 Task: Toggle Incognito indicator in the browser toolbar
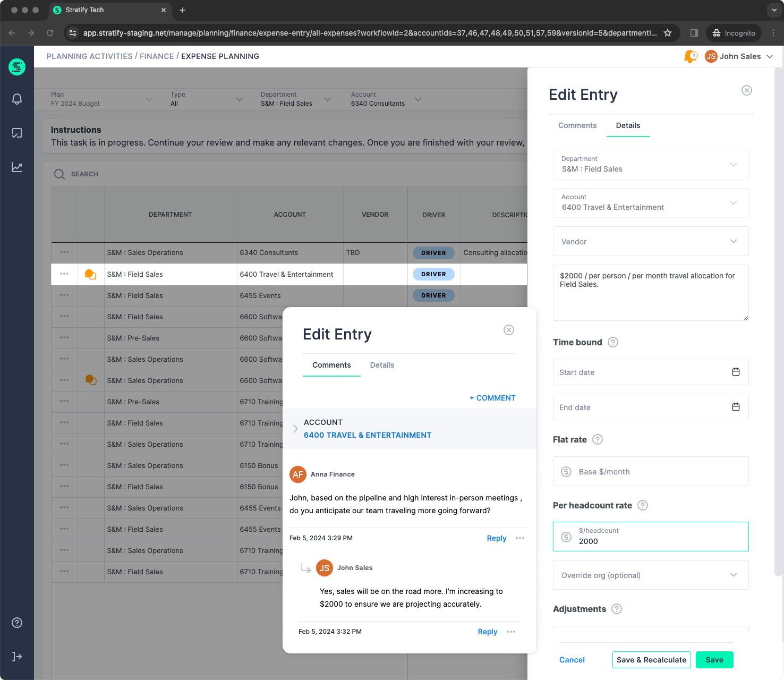734,32
